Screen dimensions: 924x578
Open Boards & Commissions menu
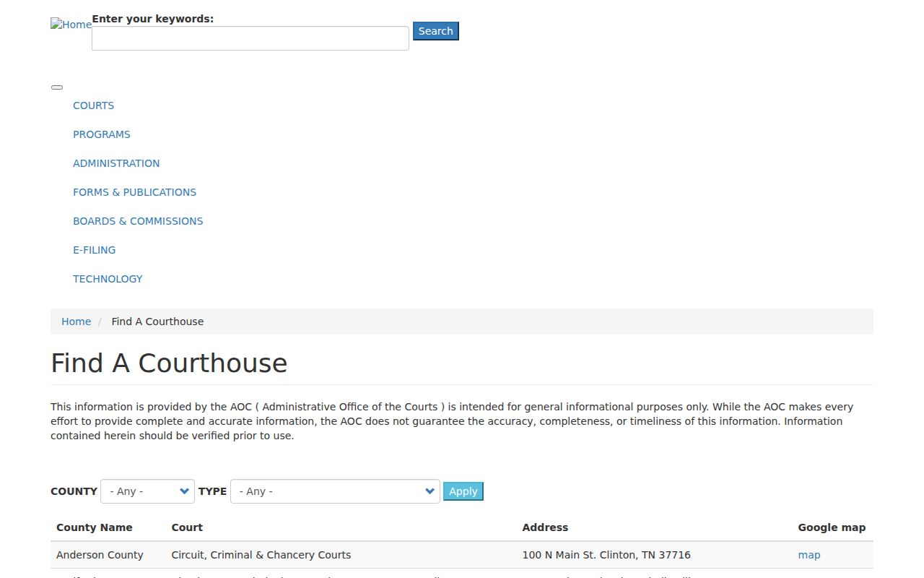pos(138,221)
